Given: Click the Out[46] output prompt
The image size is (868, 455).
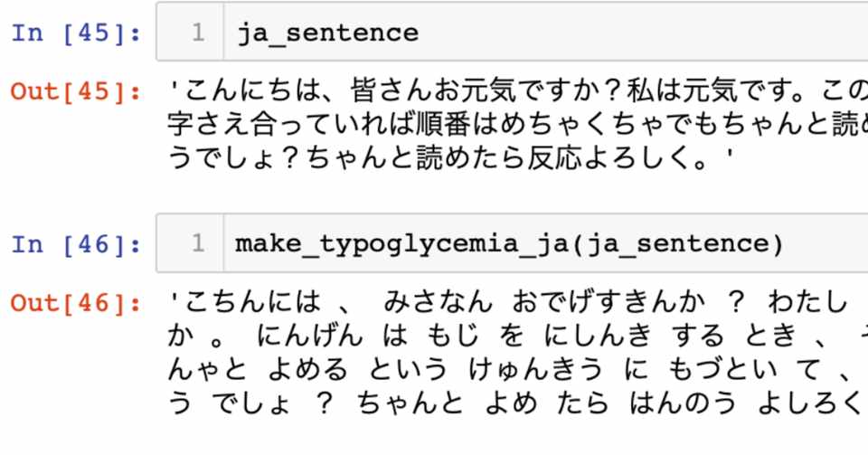Looking at the screenshot, I should [76, 302].
